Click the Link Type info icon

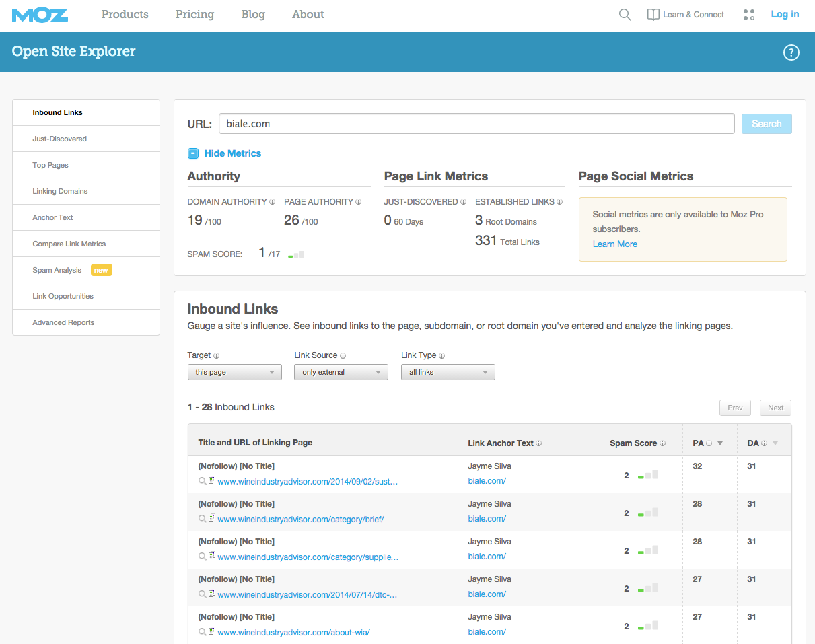pyautogui.click(x=442, y=355)
